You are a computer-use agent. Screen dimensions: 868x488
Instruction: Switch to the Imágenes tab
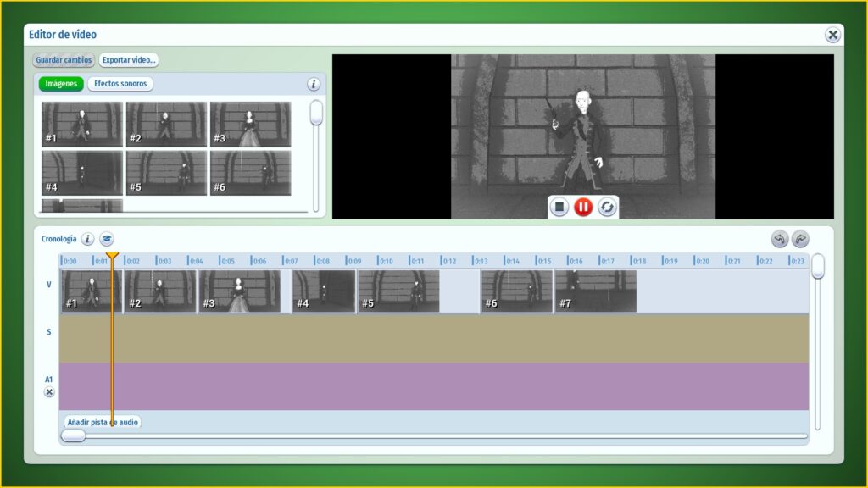(x=61, y=84)
